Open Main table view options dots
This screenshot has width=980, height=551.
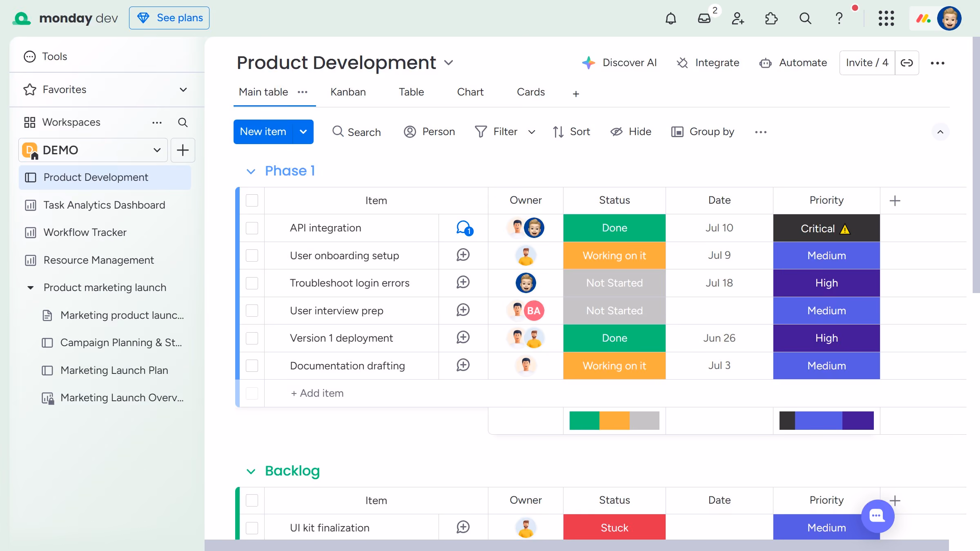click(x=303, y=92)
